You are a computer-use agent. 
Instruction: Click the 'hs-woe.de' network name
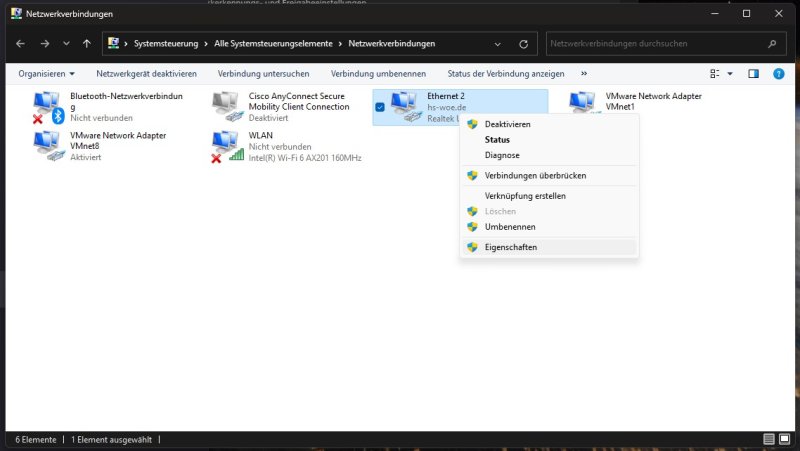coord(446,107)
